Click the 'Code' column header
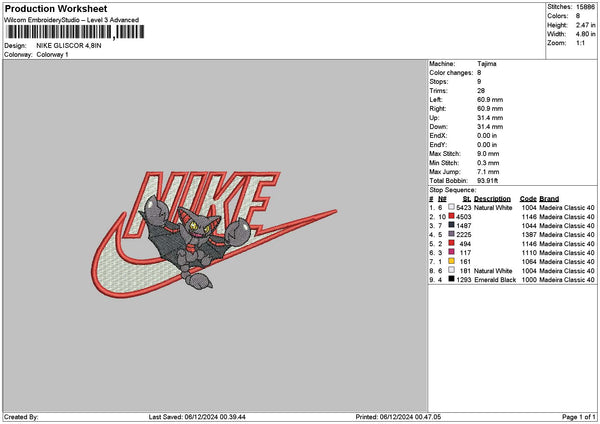Image resolution: width=600 pixels, height=424 pixels. [528, 199]
